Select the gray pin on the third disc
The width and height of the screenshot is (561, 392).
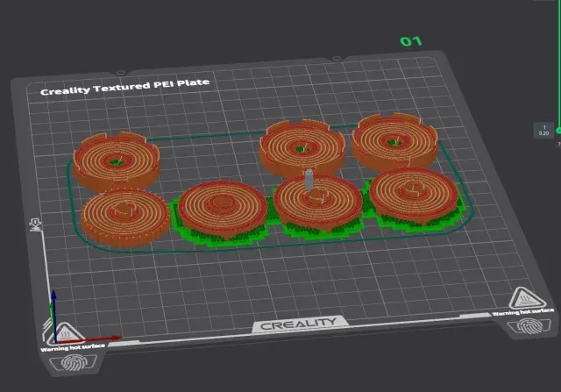coord(309,180)
